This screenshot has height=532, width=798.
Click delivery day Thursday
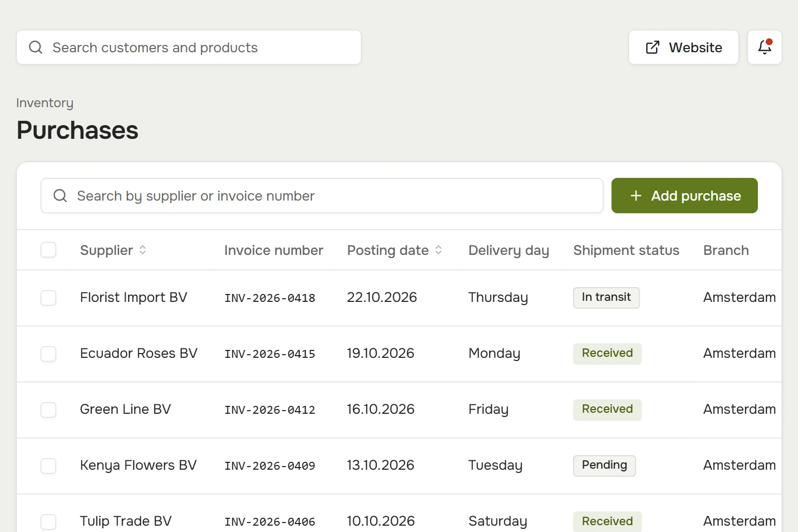coord(498,298)
